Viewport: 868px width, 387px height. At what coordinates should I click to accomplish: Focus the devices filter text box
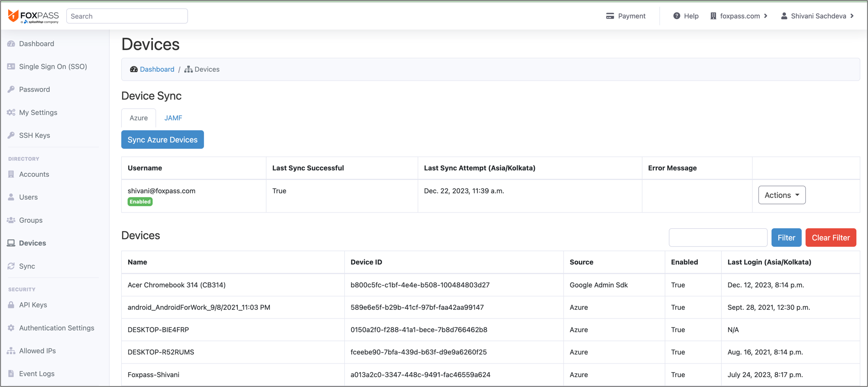coord(718,238)
